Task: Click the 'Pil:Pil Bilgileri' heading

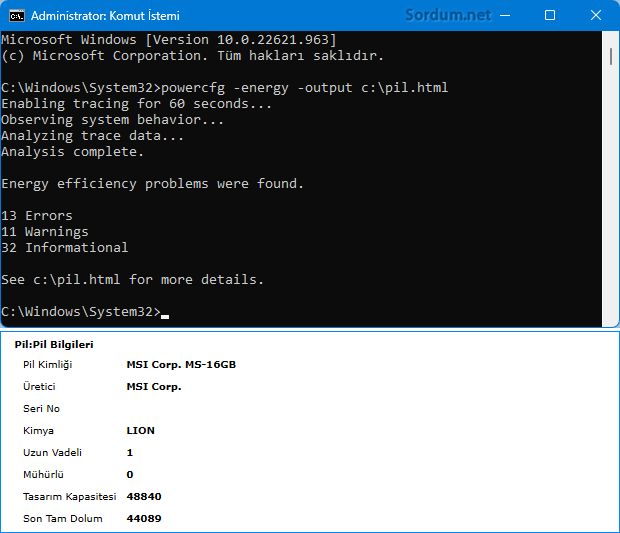Action: pos(54,344)
